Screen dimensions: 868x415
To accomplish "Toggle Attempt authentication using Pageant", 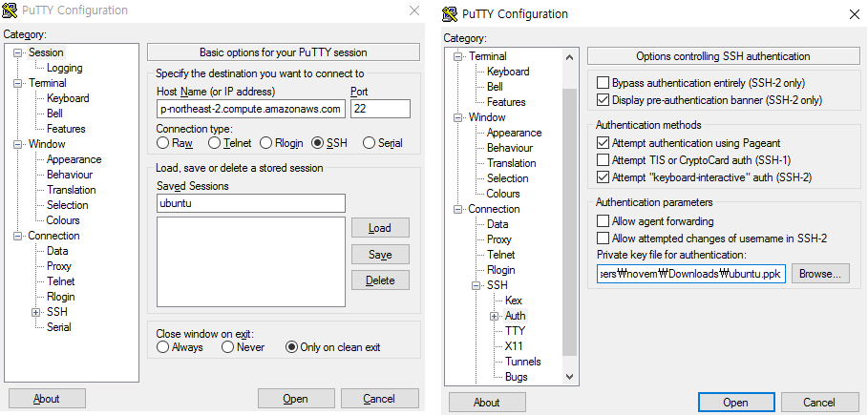I will pos(603,143).
